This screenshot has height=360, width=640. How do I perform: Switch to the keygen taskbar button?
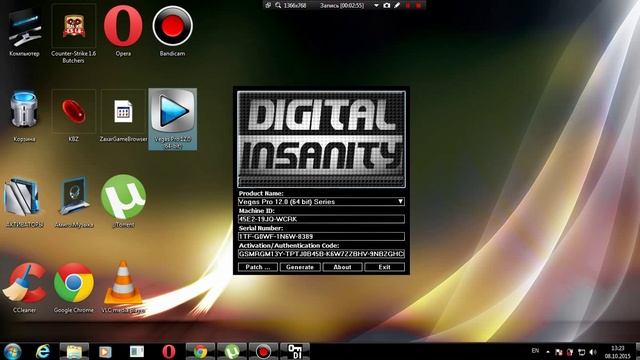coord(295,351)
